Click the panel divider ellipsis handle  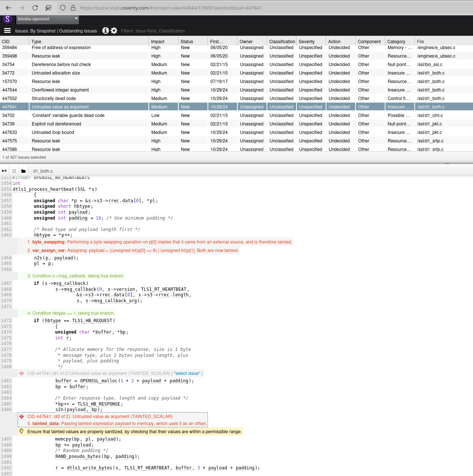[447, 163]
